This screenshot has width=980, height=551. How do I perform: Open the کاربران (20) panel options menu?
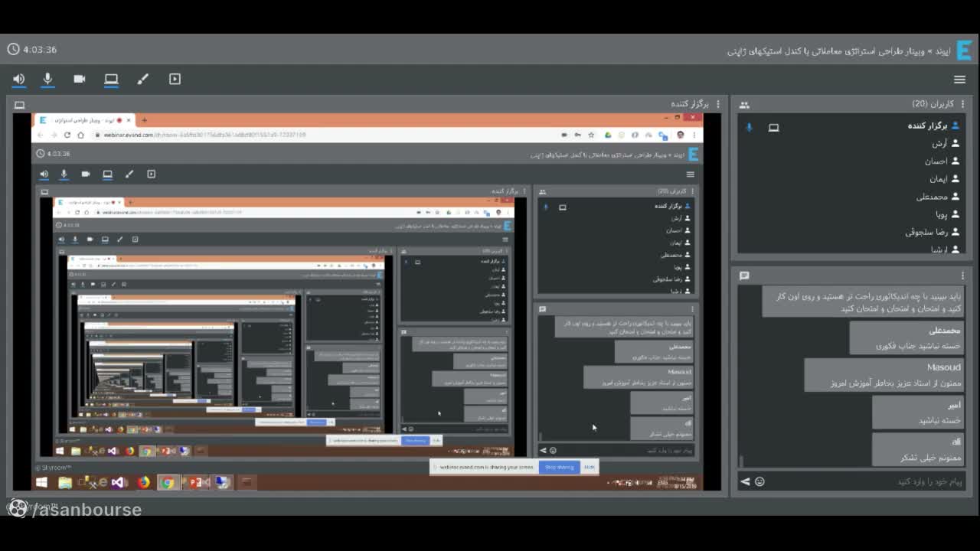[963, 104]
